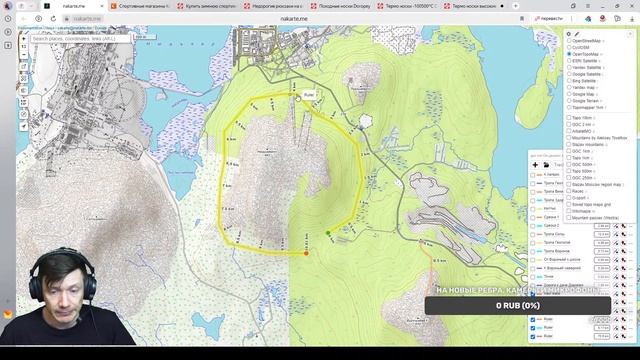Image resolution: width=640 pixels, height=360 pixels.
Task: Switch to Спортивные магазины browser tab
Action: [x=141, y=6]
